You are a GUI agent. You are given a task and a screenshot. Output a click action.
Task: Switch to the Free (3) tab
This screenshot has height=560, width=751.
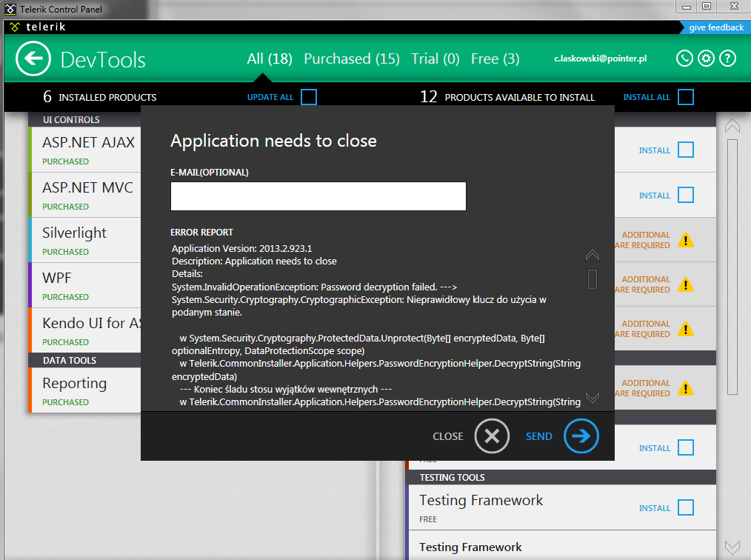click(495, 59)
